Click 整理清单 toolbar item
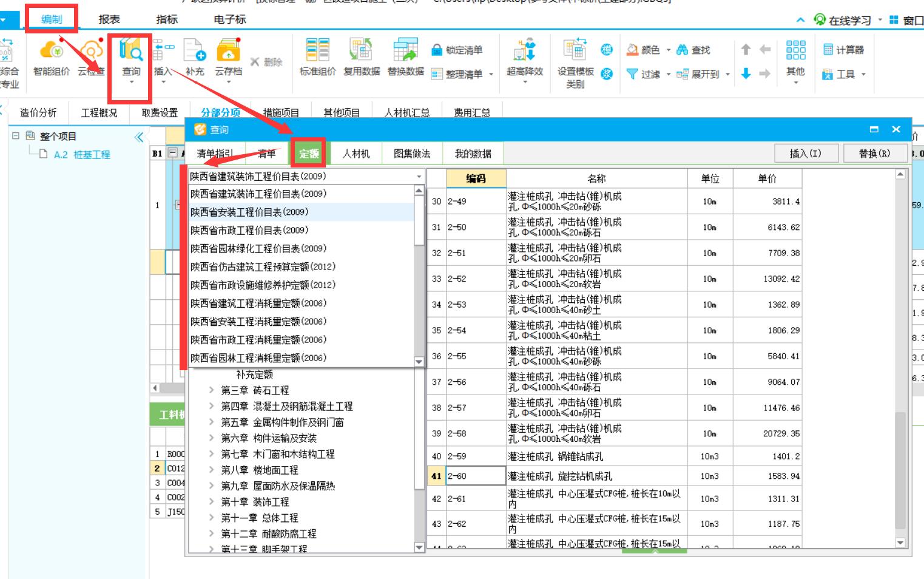The width and height of the screenshot is (924, 579). 462,74
